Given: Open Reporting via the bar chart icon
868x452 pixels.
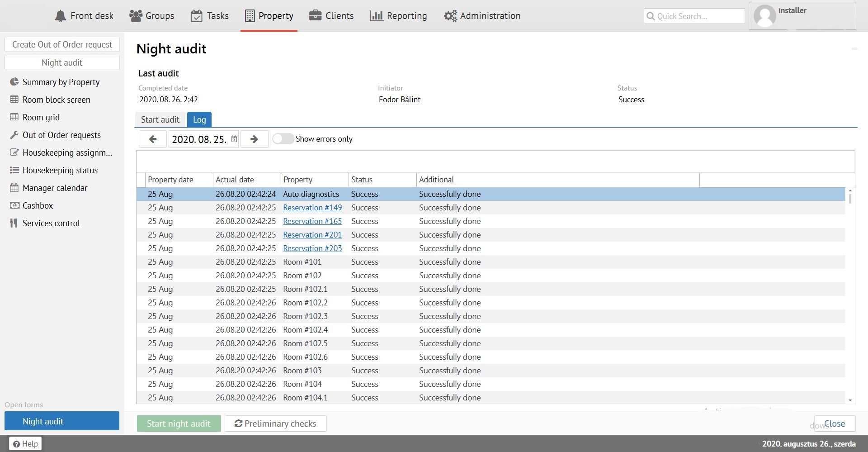Looking at the screenshot, I should pyautogui.click(x=376, y=16).
